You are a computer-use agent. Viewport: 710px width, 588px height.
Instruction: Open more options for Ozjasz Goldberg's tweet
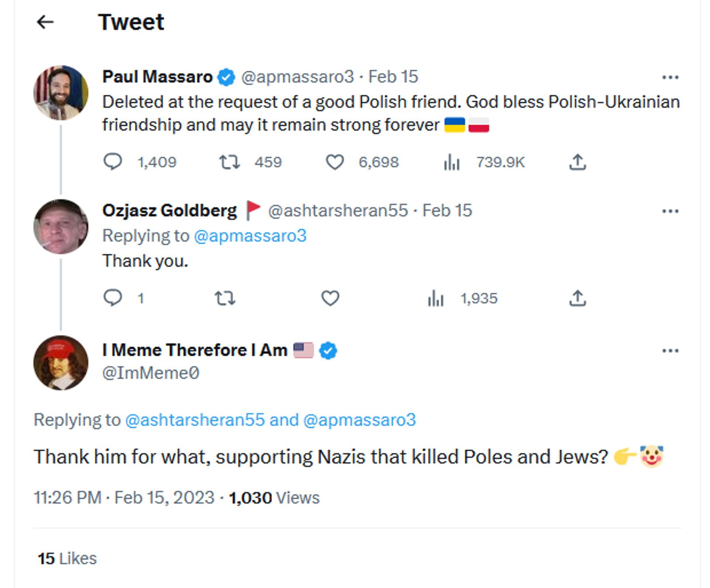point(670,211)
